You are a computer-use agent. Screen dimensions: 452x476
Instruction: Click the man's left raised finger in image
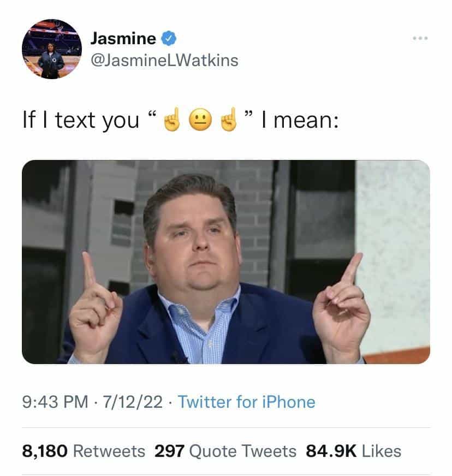89,270
